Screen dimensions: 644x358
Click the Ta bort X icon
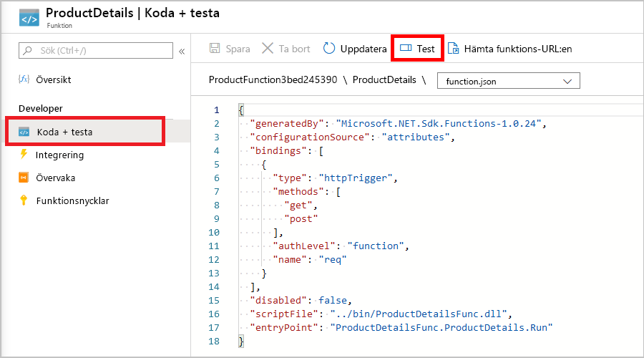pos(268,49)
